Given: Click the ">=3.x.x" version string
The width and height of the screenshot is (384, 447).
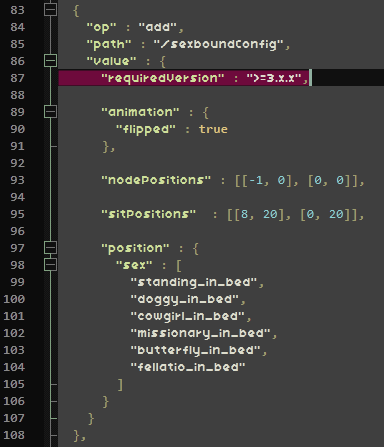Looking at the screenshot, I should coord(275,78).
